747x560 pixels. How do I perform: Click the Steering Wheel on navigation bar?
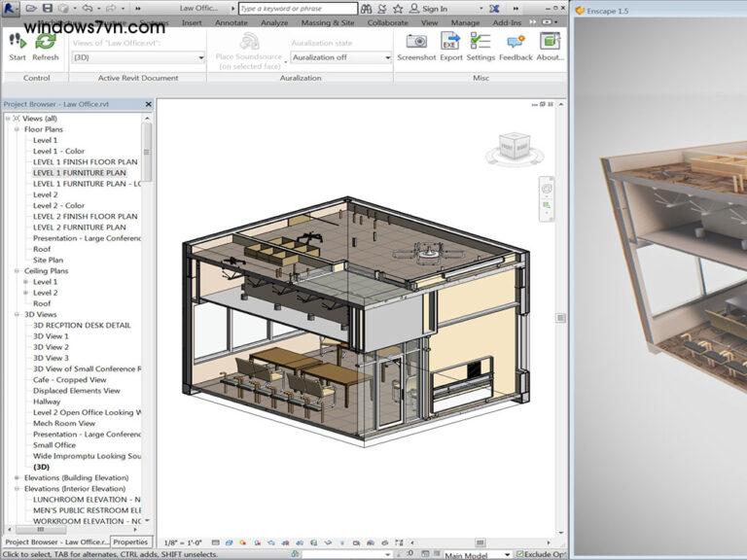547,189
